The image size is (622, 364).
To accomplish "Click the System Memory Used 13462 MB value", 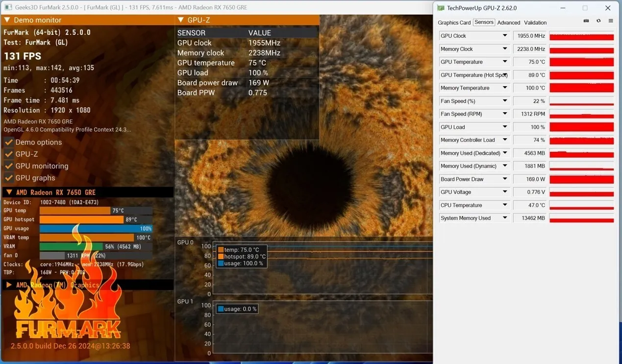I will coord(530,218).
